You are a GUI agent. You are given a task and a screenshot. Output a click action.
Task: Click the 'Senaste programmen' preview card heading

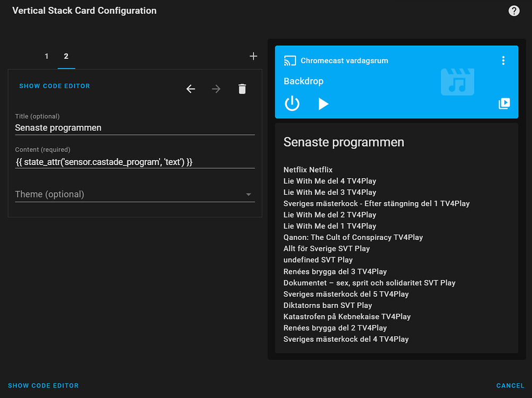pyautogui.click(x=344, y=142)
